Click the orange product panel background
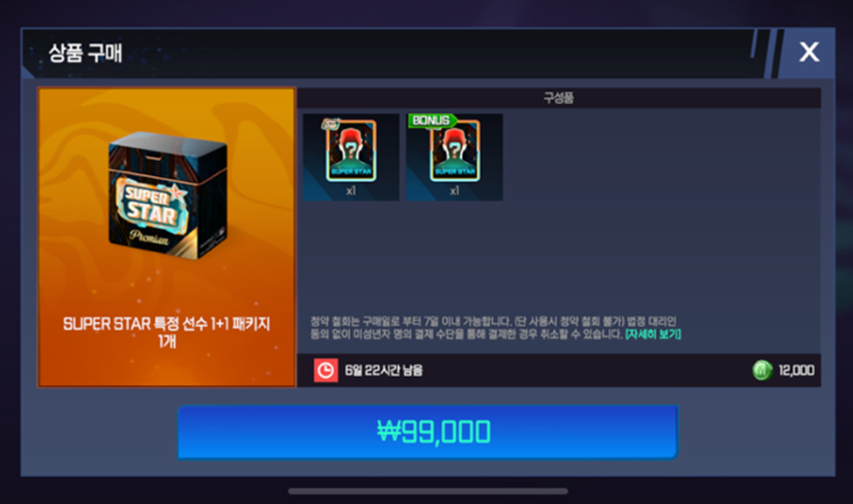Image resolution: width=853 pixels, height=504 pixels. pos(166,283)
